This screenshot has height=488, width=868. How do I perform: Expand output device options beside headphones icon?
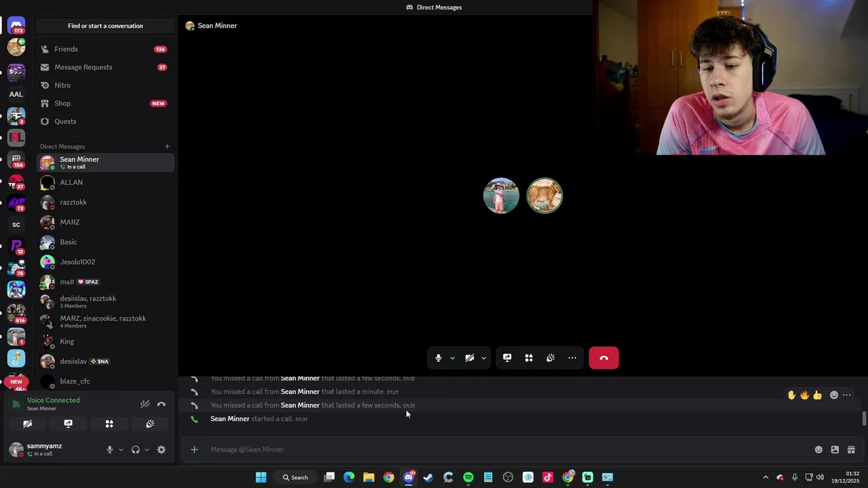[x=146, y=449]
